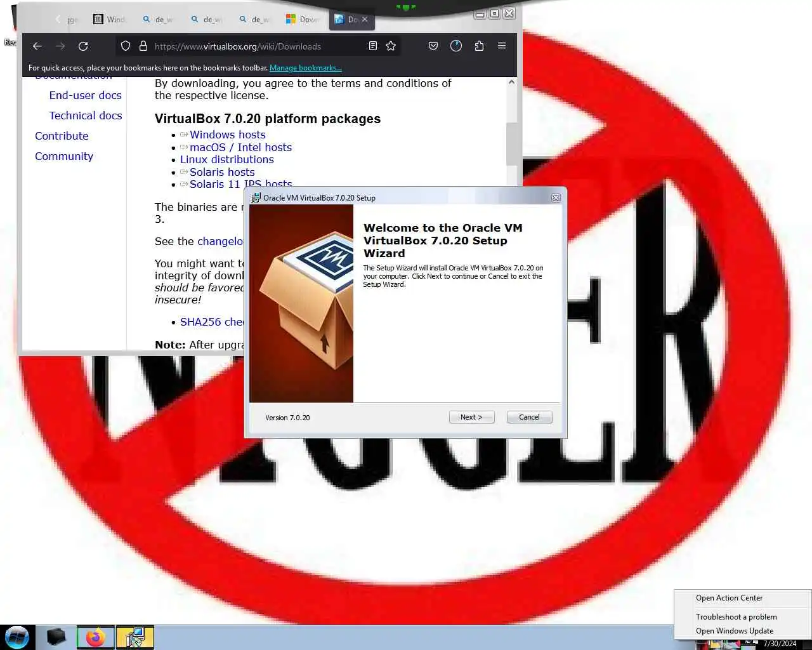Switch to the Wind... archive tab
Image resolution: width=812 pixels, height=650 pixels.
110,20
